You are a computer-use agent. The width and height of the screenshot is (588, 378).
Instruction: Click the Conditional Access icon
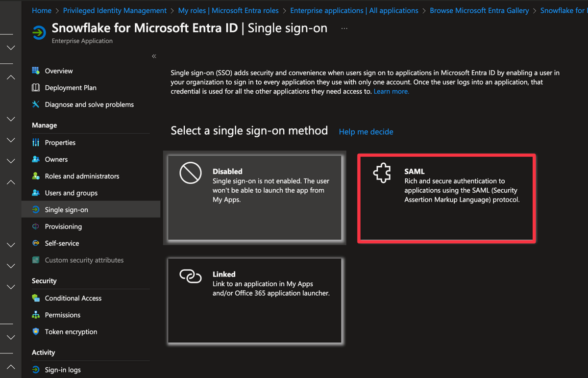[36, 298]
